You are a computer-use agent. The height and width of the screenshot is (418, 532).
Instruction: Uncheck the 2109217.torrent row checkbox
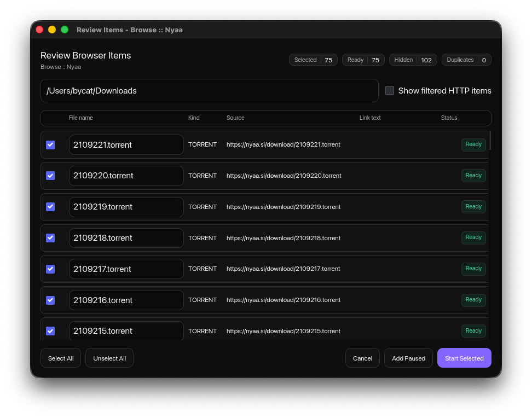50,269
